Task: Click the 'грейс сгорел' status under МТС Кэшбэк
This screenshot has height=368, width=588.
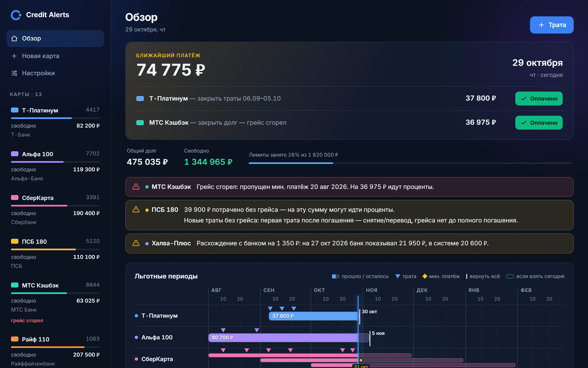Action: pyautogui.click(x=27, y=320)
